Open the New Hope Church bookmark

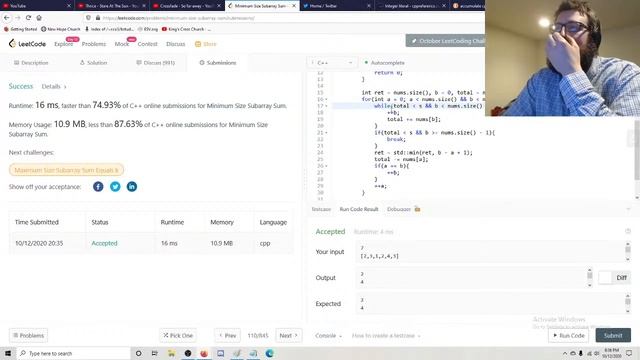[x=61, y=29]
